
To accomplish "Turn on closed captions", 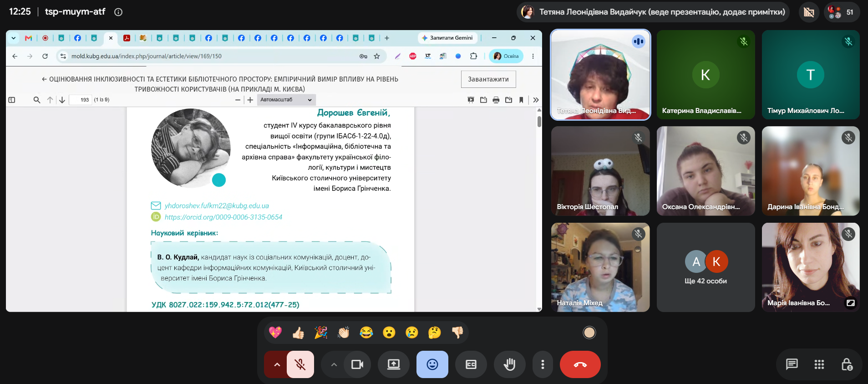I will pos(471,364).
